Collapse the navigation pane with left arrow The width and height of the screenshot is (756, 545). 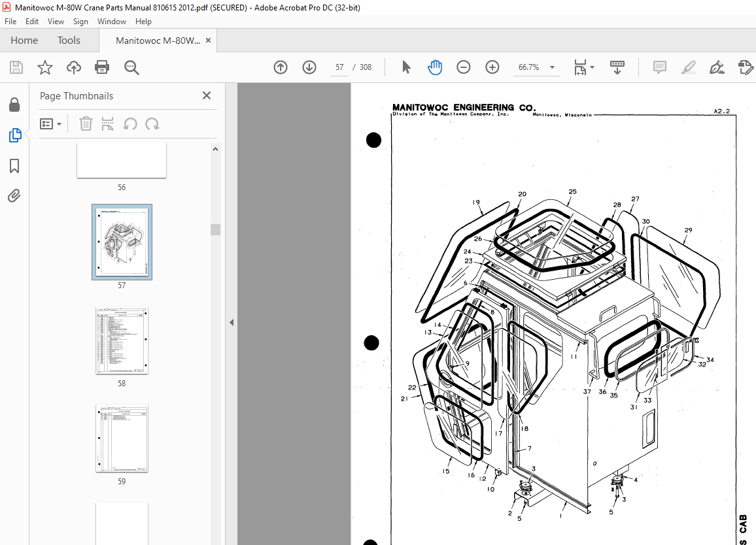(x=232, y=322)
